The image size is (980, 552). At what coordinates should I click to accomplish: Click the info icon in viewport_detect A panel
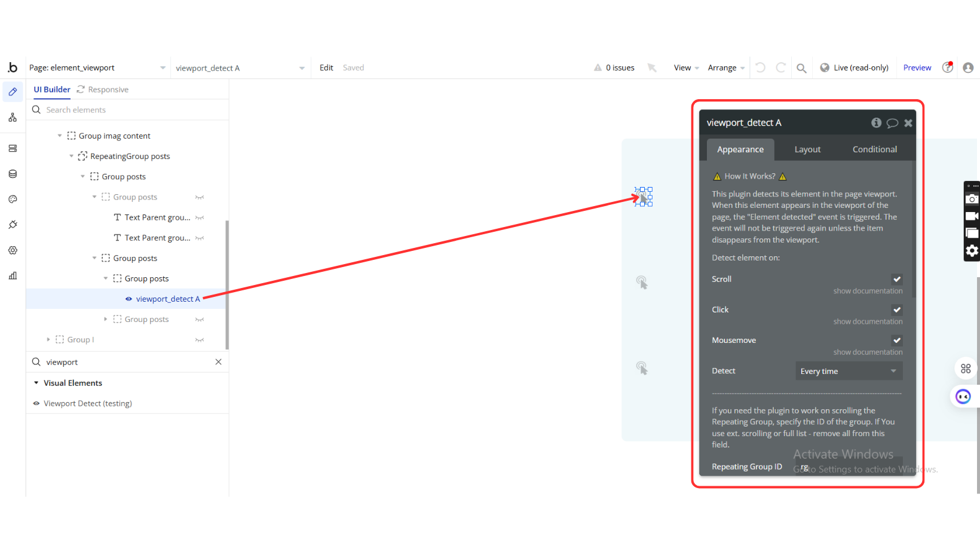pyautogui.click(x=876, y=122)
